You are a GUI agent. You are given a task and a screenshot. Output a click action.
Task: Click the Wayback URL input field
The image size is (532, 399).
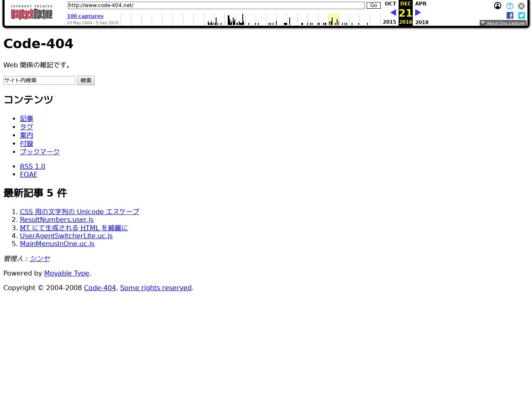coord(216,5)
